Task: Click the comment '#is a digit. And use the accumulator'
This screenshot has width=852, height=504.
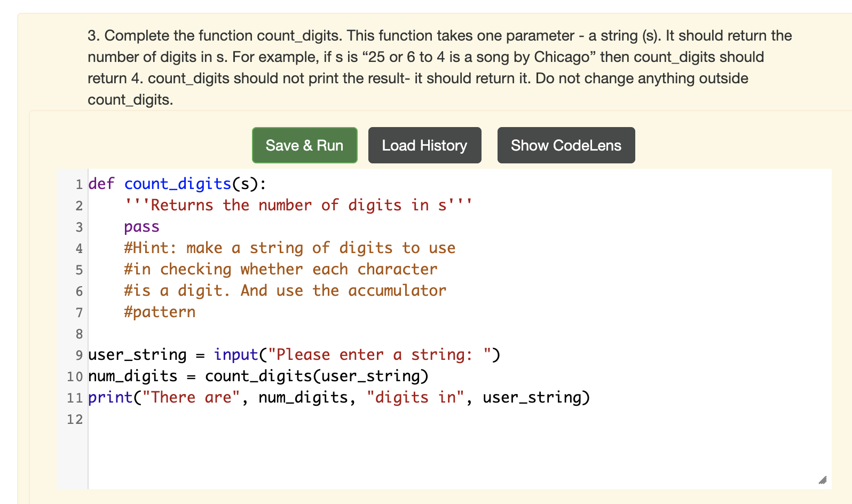Action: pyautogui.click(x=285, y=290)
